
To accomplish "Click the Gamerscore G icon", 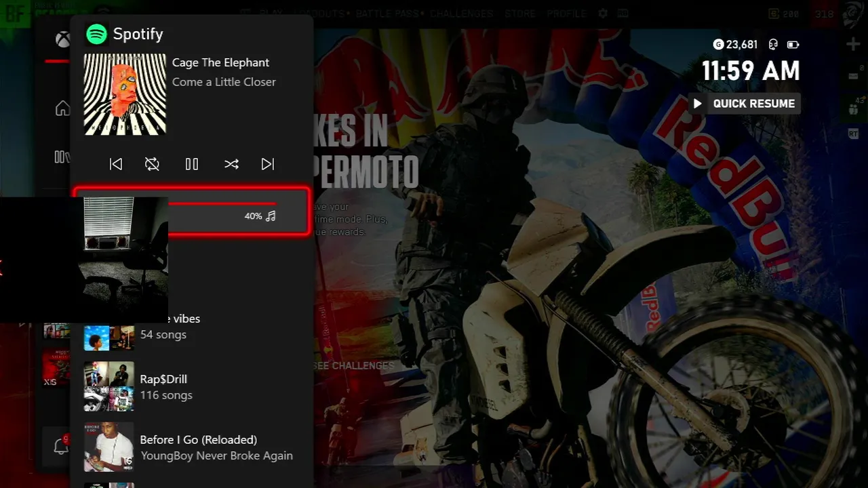I will [718, 45].
